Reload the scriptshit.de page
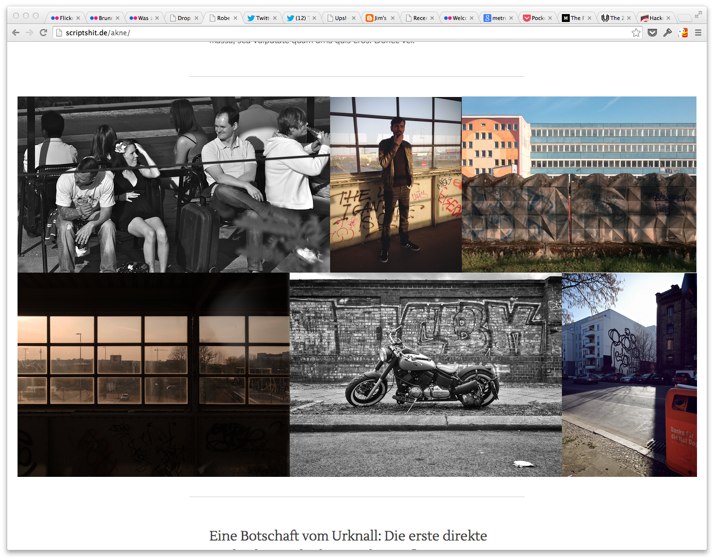Screen dimensions: 714x560 click(43, 32)
